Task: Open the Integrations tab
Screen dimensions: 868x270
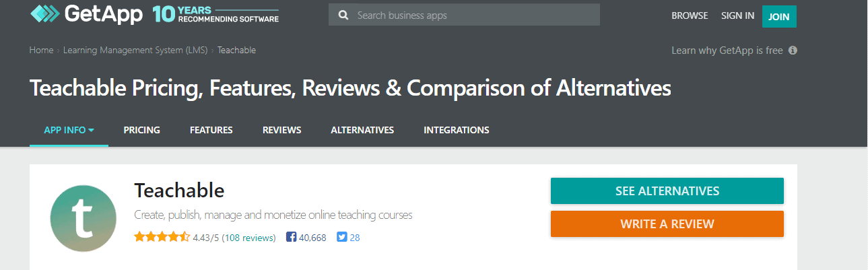Action: (457, 130)
